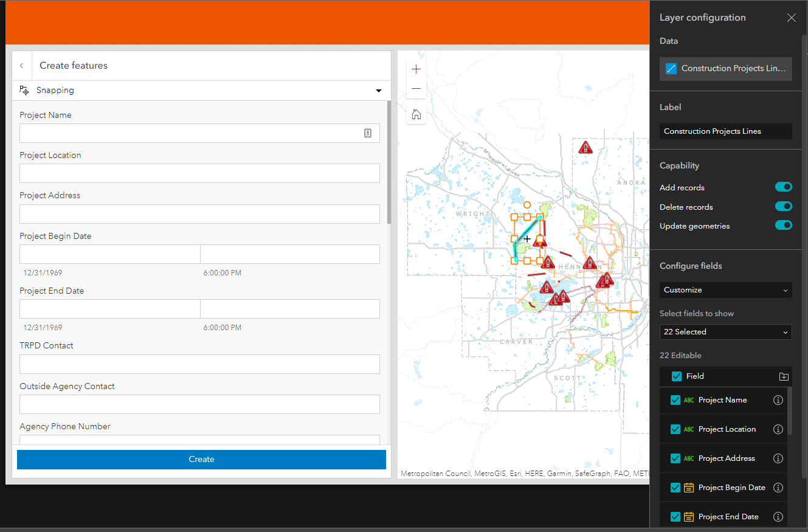This screenshot has width=808, height=532.
Task: Edit the Label text field
Action: pyautogui.click(x=726, y=131)
